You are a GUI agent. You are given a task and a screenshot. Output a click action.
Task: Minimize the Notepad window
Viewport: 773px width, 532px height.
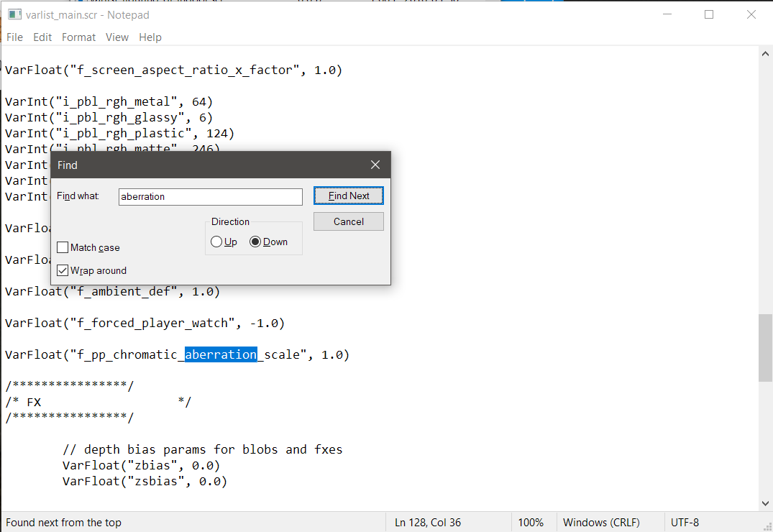(666, 14)
